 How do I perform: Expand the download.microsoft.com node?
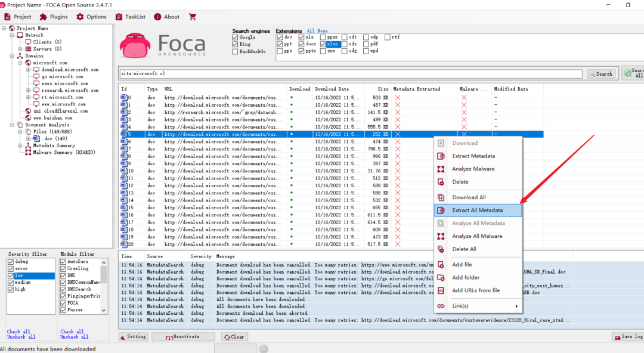click(29, 70)
